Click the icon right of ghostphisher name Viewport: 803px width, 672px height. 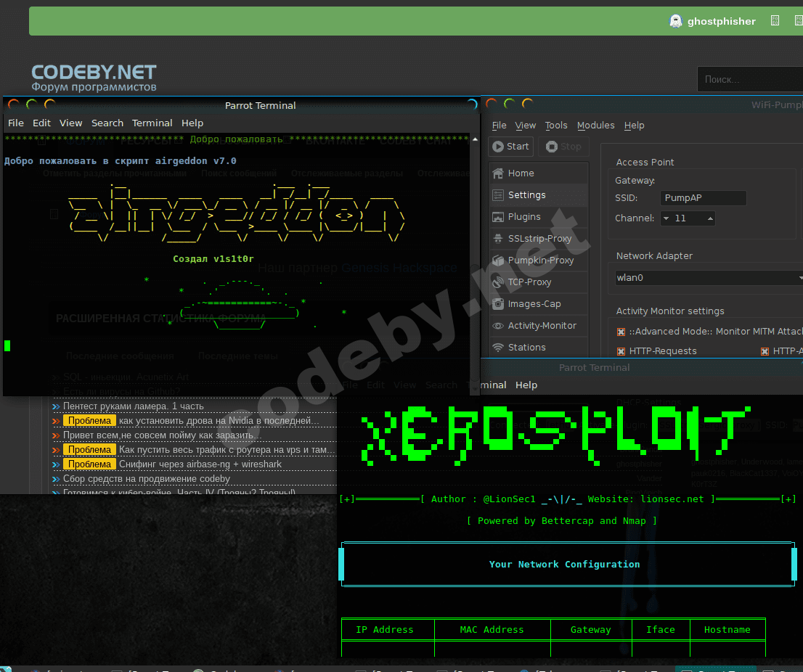(775, 20)
